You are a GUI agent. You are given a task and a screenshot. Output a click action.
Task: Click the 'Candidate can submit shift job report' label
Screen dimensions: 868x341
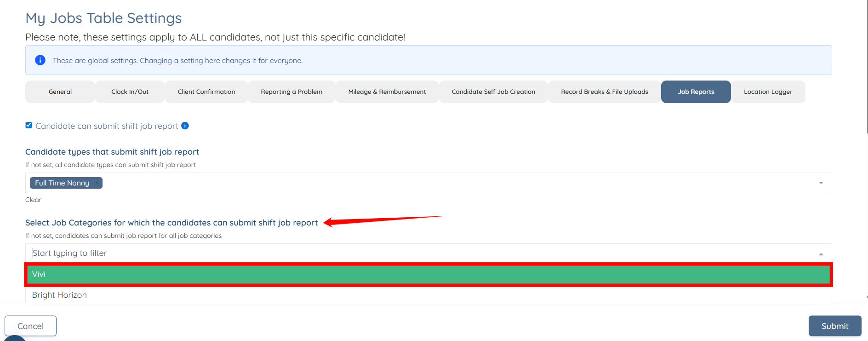107,126
